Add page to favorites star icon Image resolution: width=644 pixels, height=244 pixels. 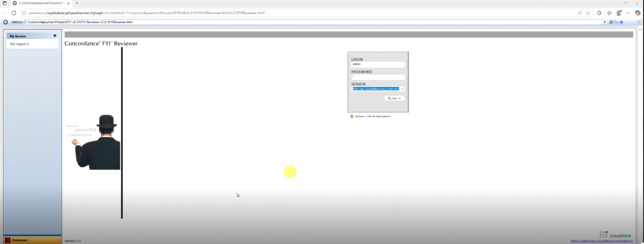coord(588,13)
